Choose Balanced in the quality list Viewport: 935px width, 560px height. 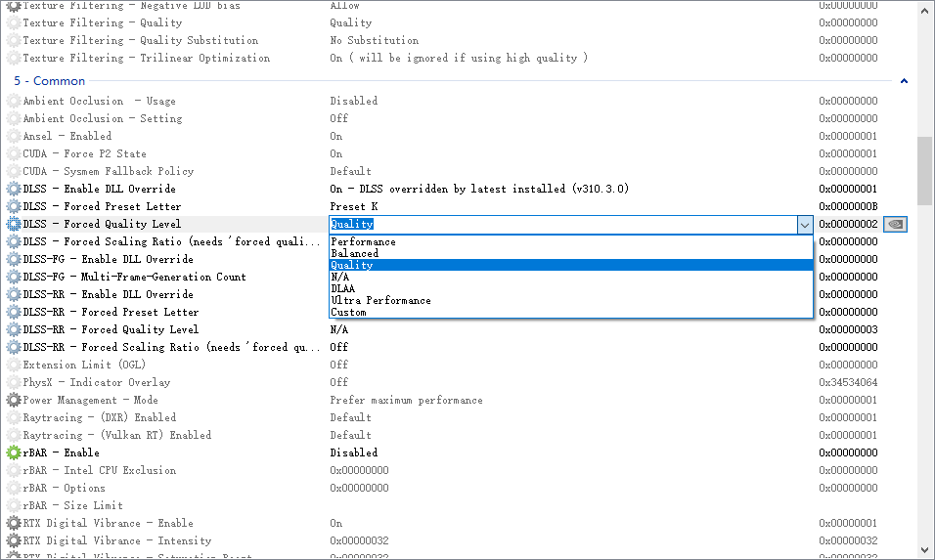354,253
